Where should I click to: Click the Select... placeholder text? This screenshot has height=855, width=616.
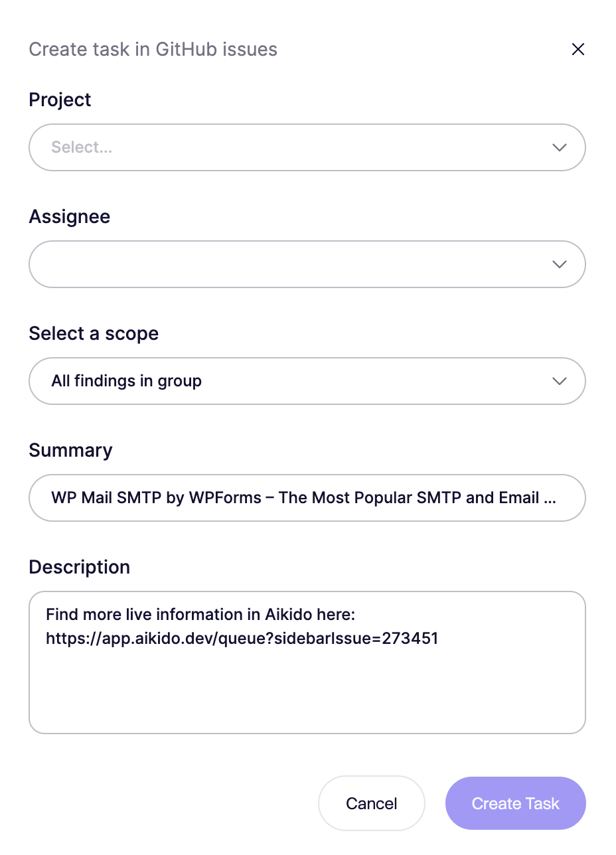pos(82,147)
